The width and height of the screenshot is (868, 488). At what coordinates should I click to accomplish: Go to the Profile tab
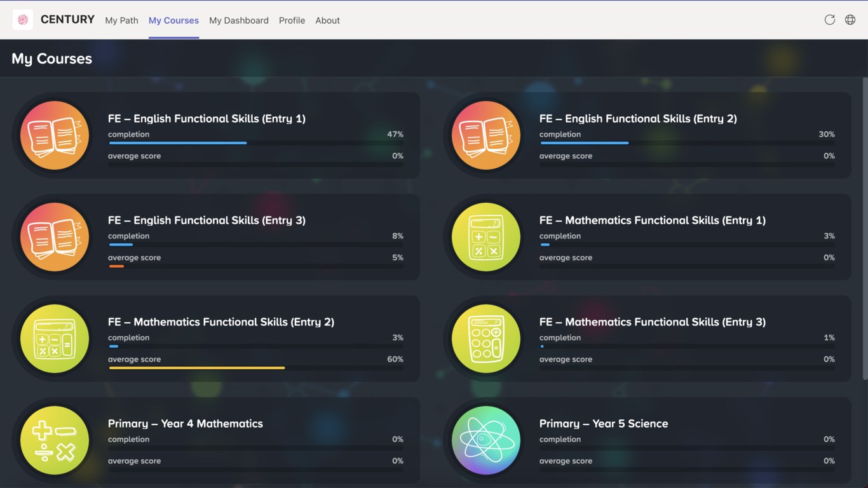click(292, 20)
